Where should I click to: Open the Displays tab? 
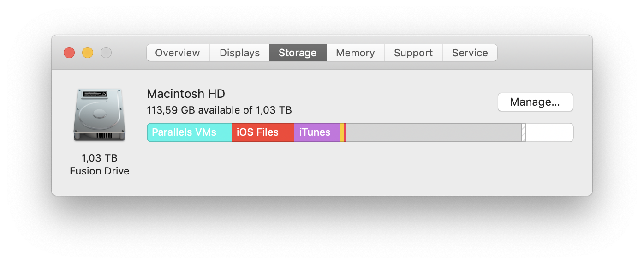tap(239, 53)
